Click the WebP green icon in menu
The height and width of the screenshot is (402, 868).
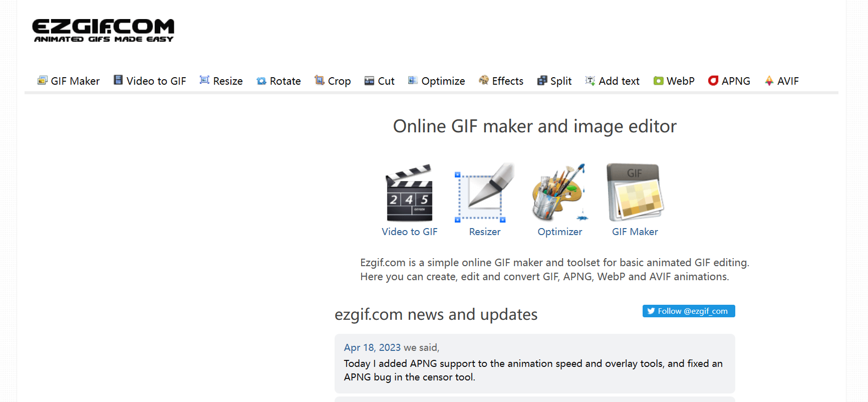click(658, 81)
